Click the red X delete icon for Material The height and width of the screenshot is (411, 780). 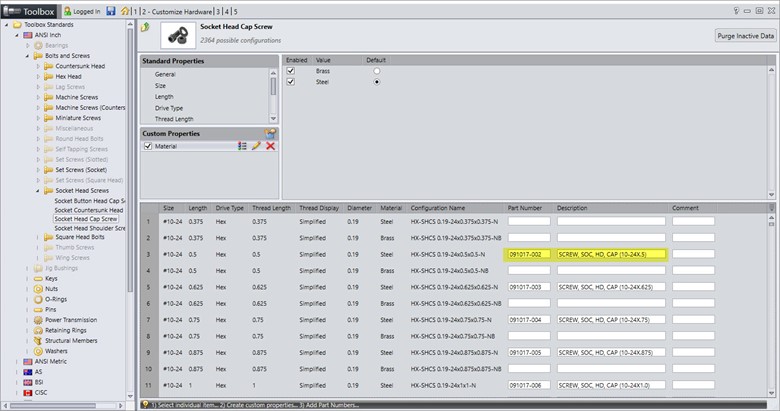(270, 146)
